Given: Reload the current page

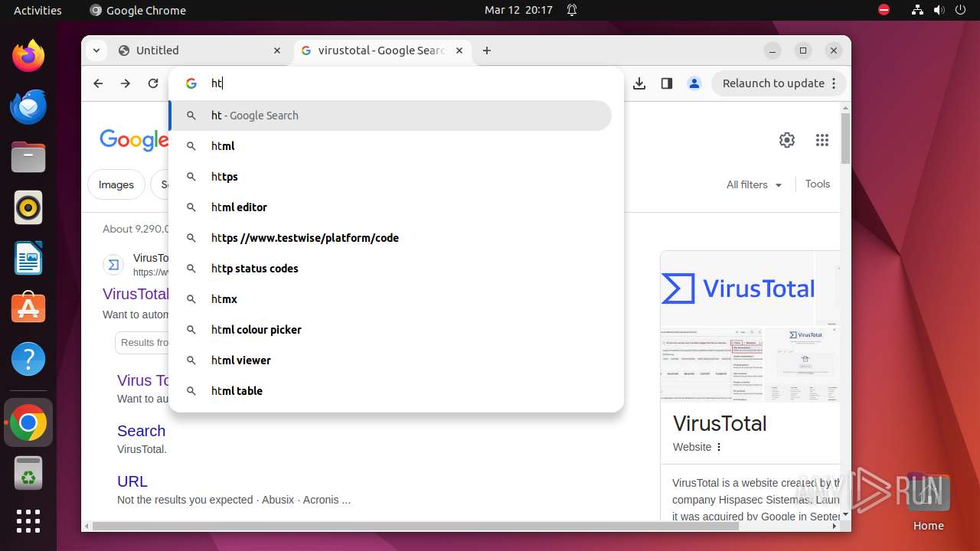Looking at the screenshot, I should (x=153, y=83).
